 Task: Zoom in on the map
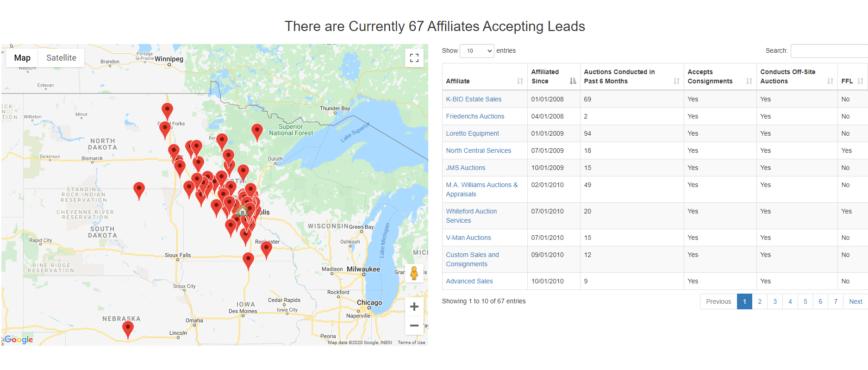pyautogui.click(x=414, y=307)
